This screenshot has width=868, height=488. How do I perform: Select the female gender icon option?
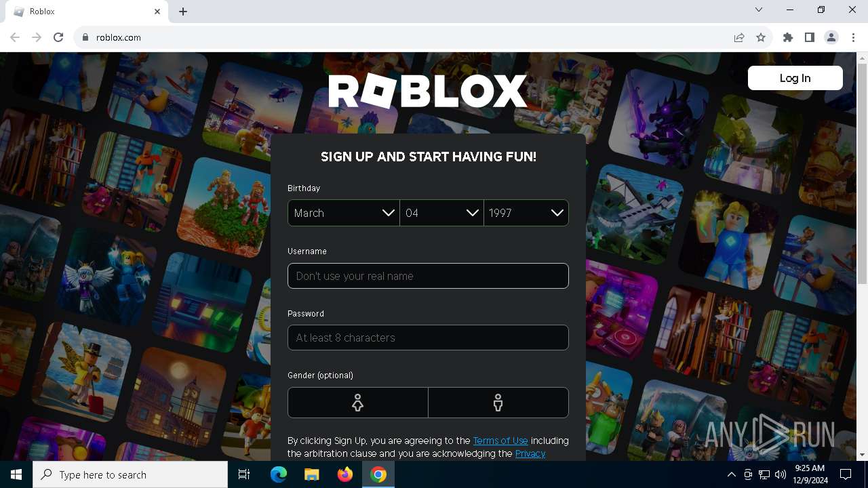tap(357, 403)
